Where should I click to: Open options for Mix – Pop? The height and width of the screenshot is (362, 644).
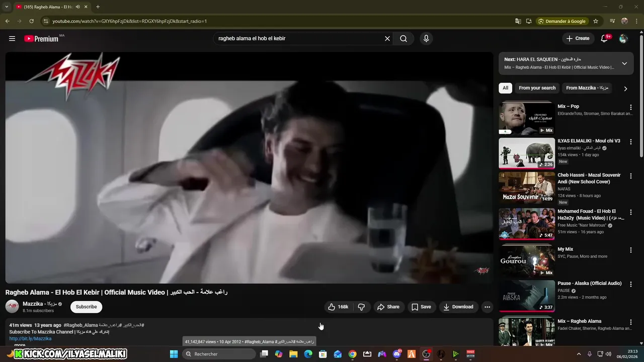click(x=631, y=107)
